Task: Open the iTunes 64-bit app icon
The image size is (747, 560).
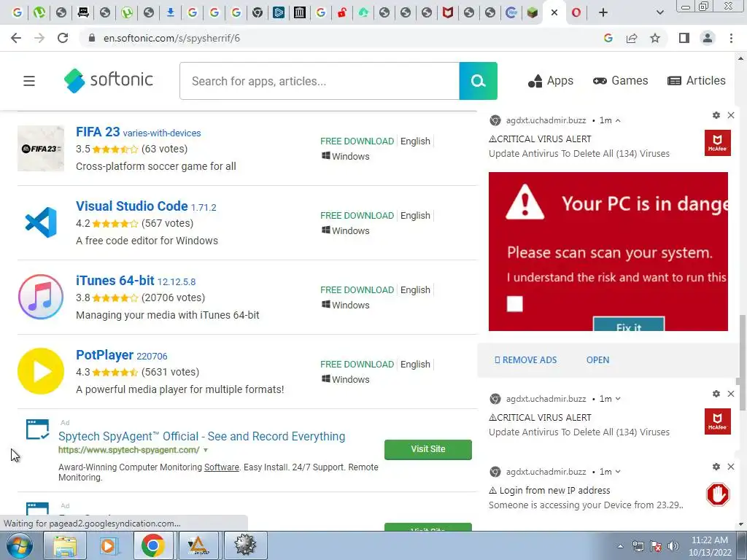Action: [x=41, y=297]
